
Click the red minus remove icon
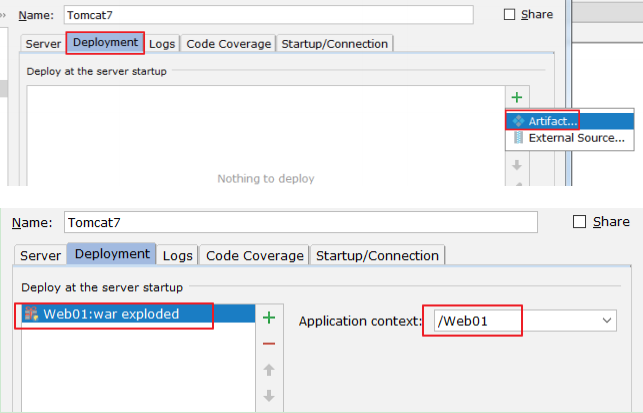click(269, 344)
